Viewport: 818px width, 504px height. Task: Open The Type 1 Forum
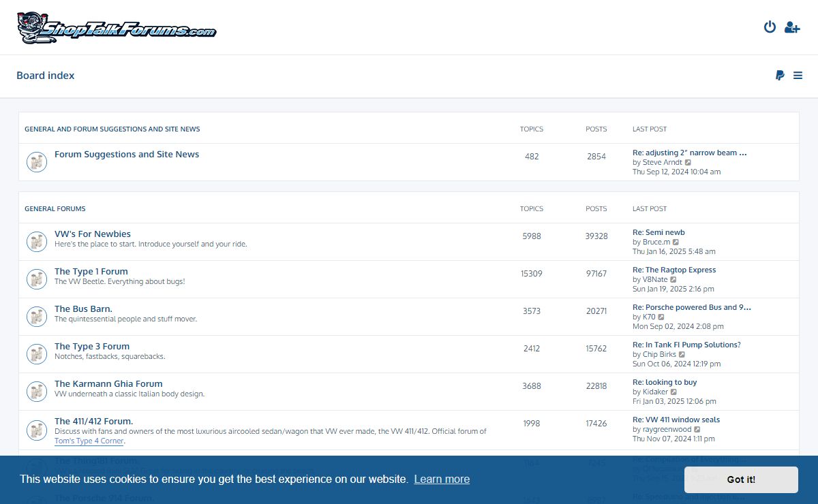(91, 272)
